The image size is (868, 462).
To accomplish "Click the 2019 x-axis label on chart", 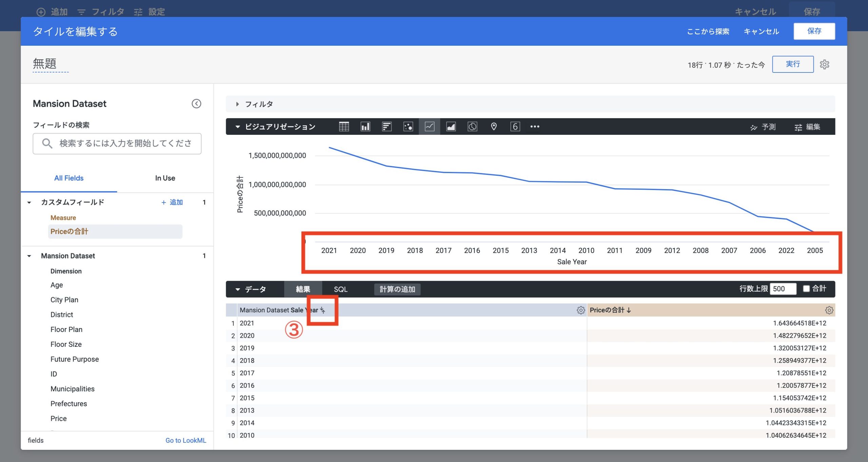I will 386,251.
